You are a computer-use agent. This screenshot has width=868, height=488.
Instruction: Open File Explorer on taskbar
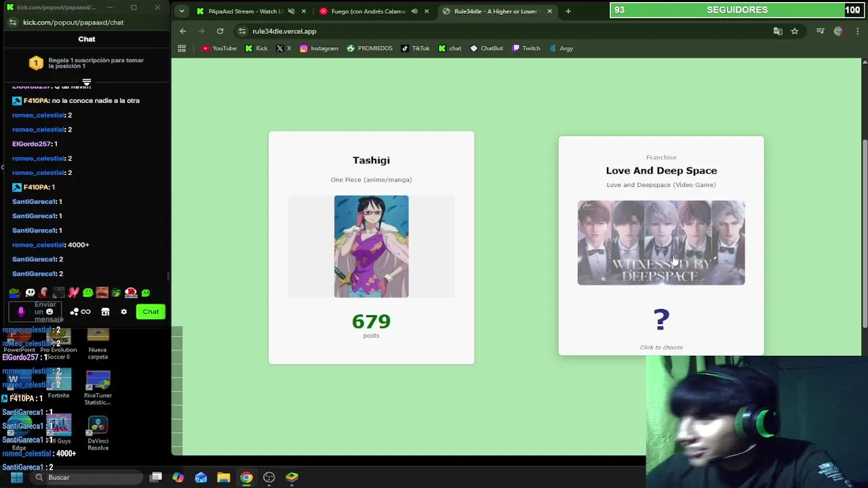(224, 477)
